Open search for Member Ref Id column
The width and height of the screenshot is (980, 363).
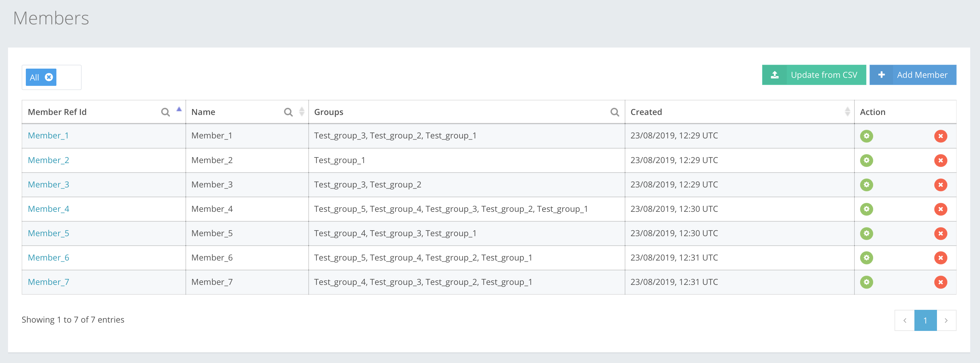(165, 112)
